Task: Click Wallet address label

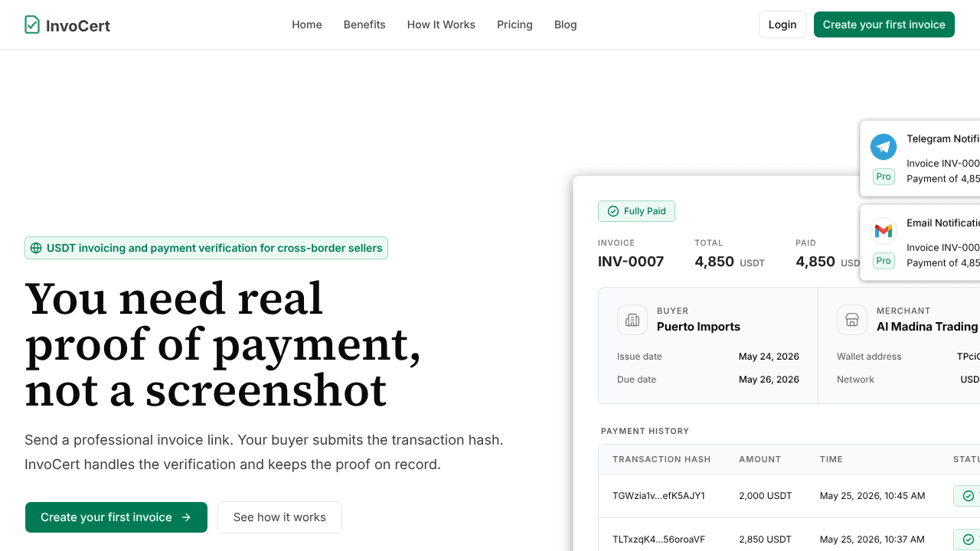Action: pyautogui.click(x=869, y=357)
